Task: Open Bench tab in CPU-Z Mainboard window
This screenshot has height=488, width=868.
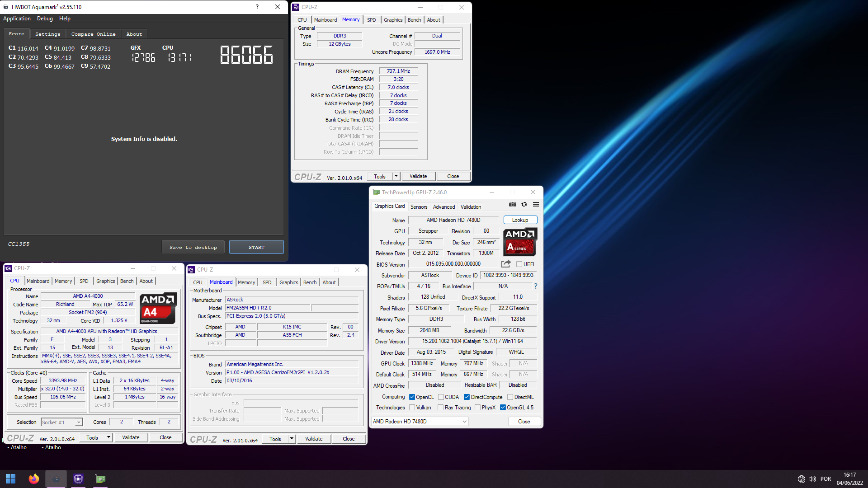Action: coord(310,282)
